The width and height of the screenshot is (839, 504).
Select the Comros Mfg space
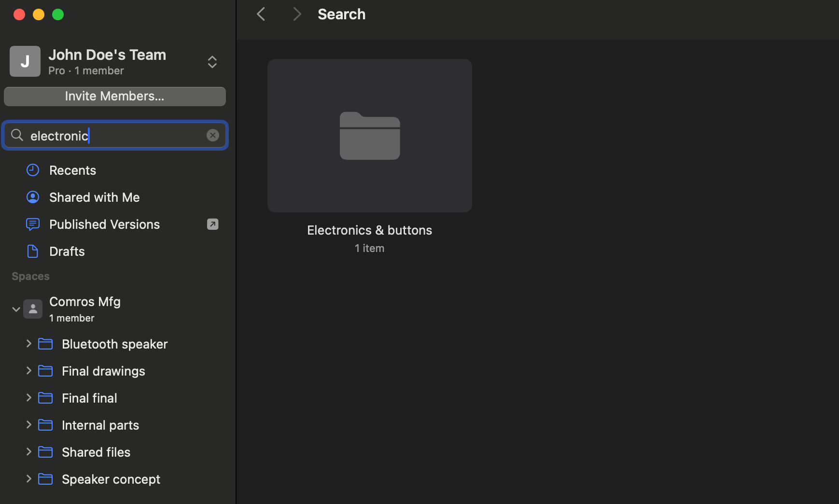[85, 309]
